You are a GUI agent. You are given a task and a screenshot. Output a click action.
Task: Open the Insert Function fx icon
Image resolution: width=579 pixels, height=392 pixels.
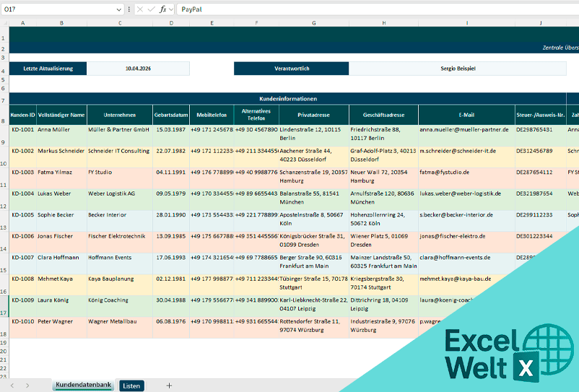click(x=163, y=9)
